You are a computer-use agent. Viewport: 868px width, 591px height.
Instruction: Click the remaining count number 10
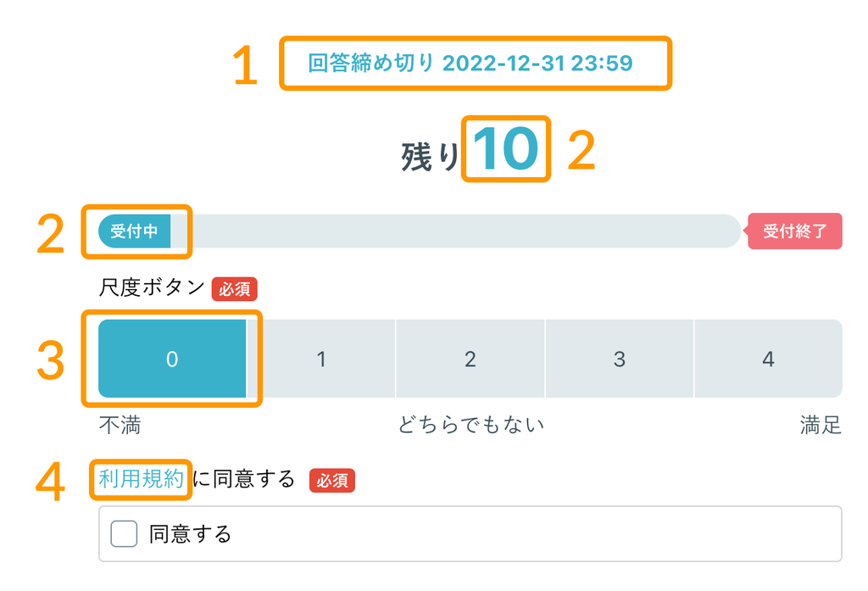tap(506, 149)
